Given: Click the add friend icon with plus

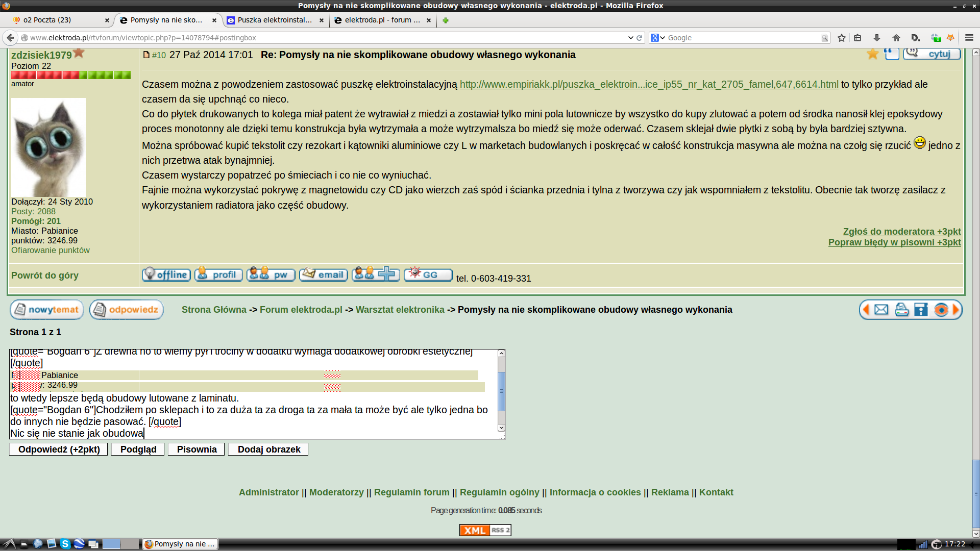Looking at the screenshot, I should click(x=376, y=274).
